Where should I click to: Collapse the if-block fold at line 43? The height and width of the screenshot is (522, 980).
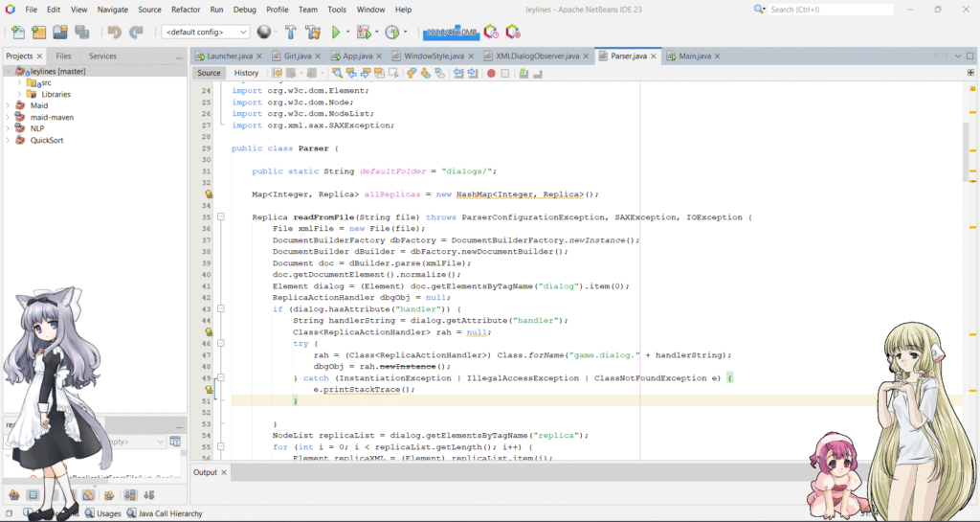click(x=220, y=309)
